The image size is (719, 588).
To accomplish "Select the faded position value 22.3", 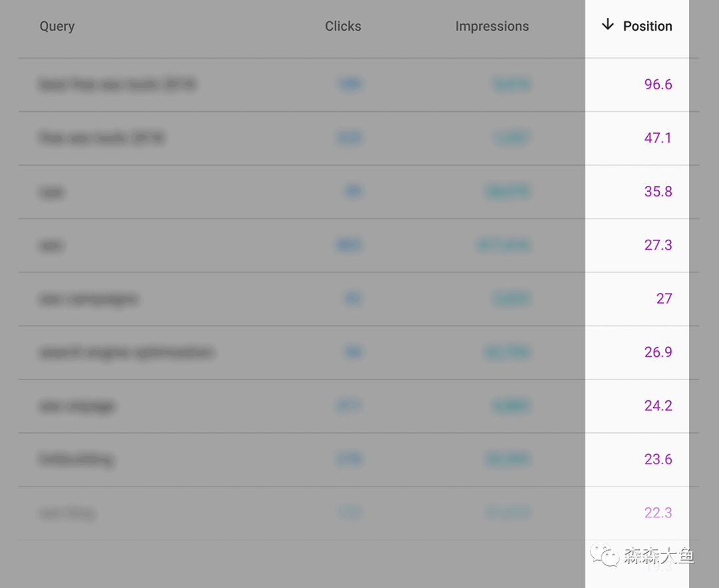I will pos(658,513).
